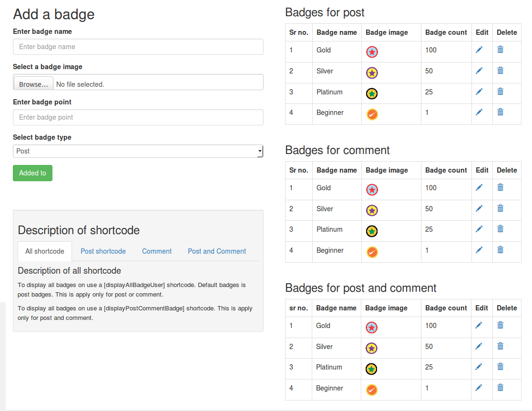Edit the Beginner badge for post and comment
532x411 pixels.
tap(479, 388)
